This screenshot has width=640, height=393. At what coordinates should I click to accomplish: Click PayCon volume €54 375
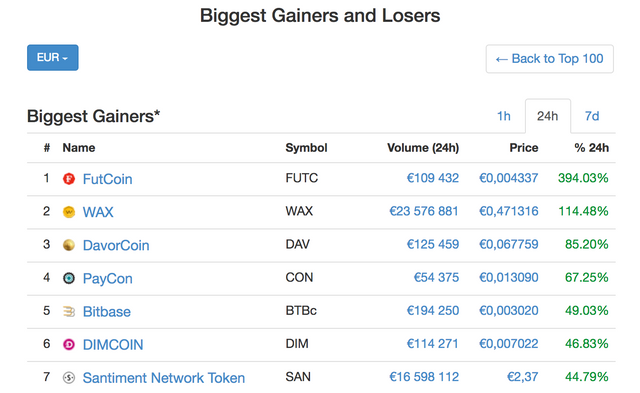436,278
